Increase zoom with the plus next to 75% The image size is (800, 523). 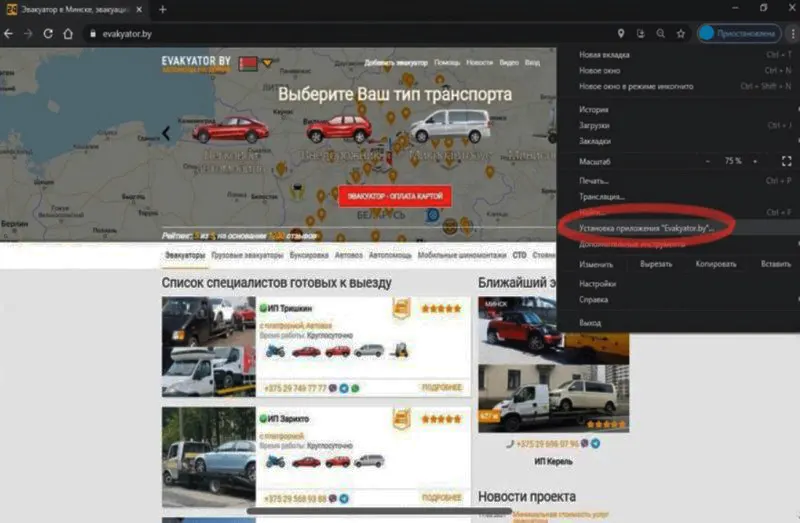click(756, 161)
